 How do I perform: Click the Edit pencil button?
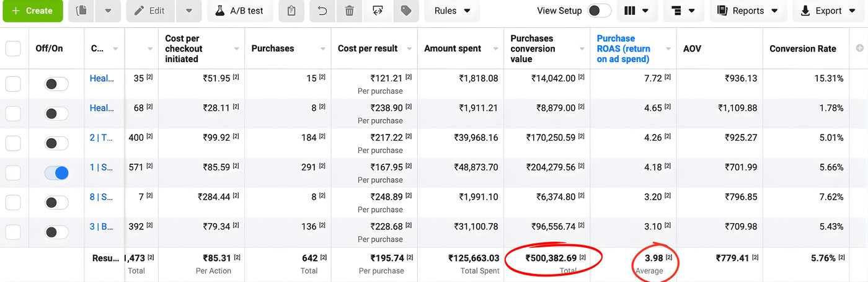(x=151, y=11)
